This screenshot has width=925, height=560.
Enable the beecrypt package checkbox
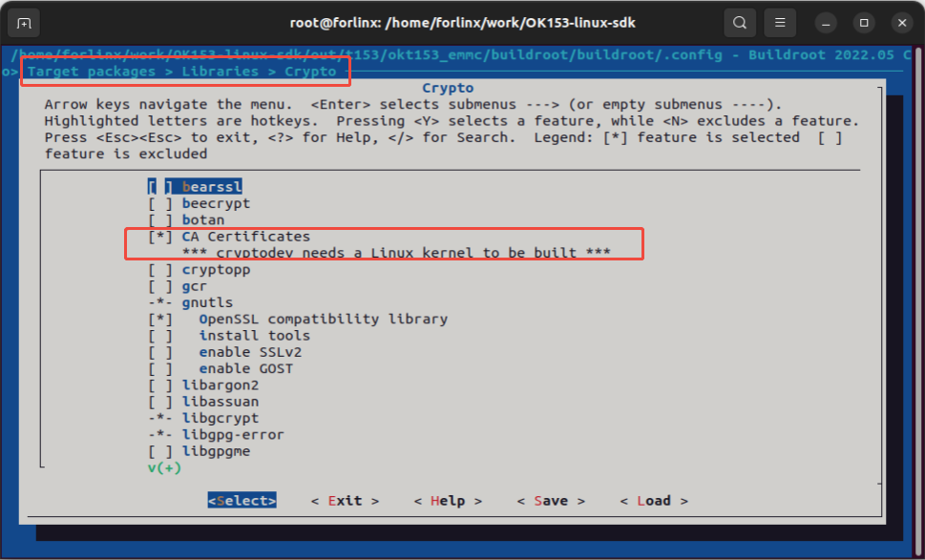[160, 203]
